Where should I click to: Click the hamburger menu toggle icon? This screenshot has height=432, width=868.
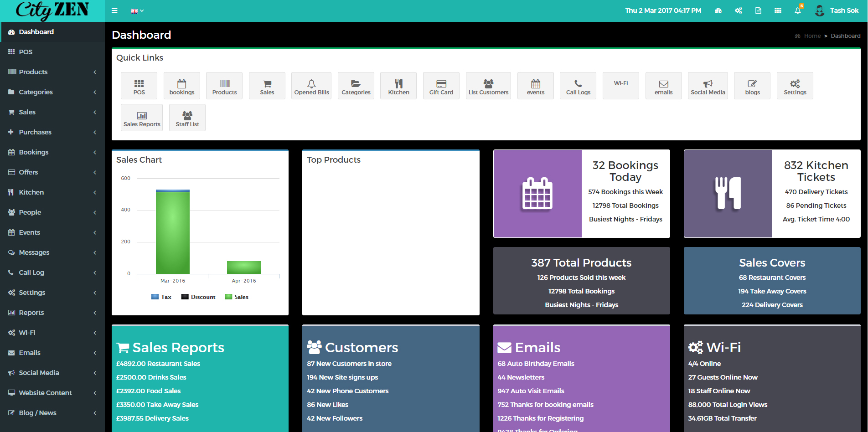point(114,10)
